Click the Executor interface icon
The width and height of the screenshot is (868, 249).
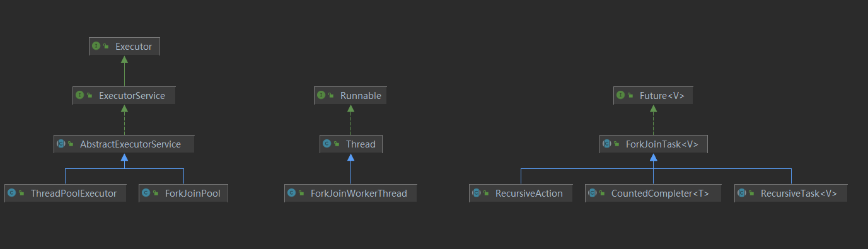(96, 46)
